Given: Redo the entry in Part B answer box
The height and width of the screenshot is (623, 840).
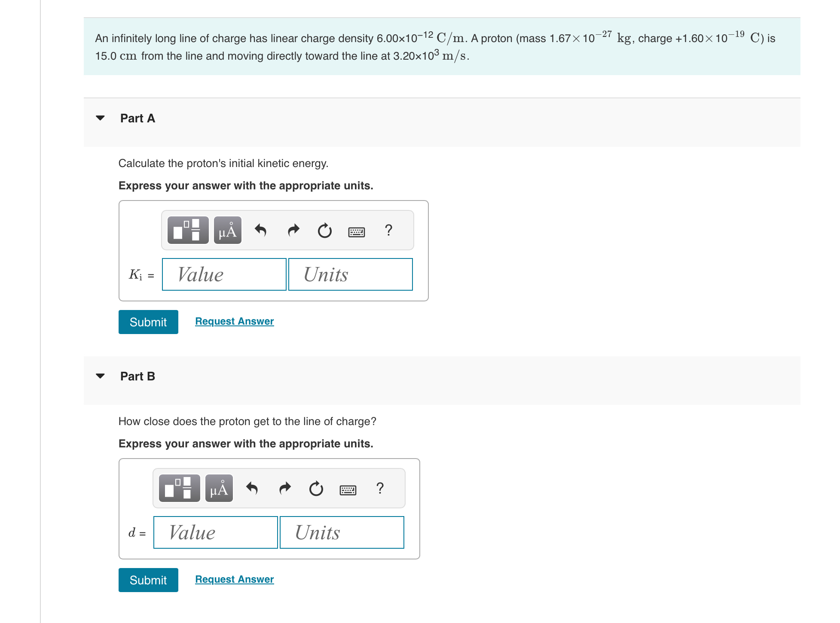Looking at the screenshot, I should tap(284, 488).
